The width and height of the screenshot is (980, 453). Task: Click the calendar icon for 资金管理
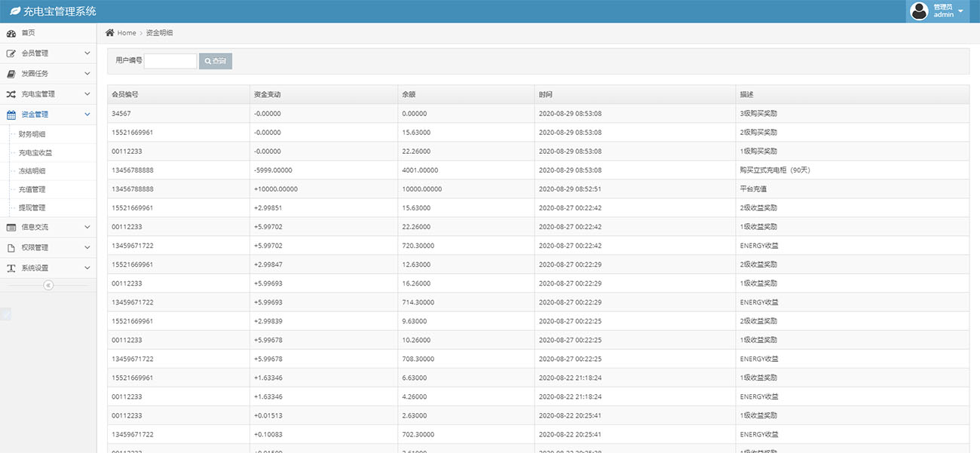11,115
